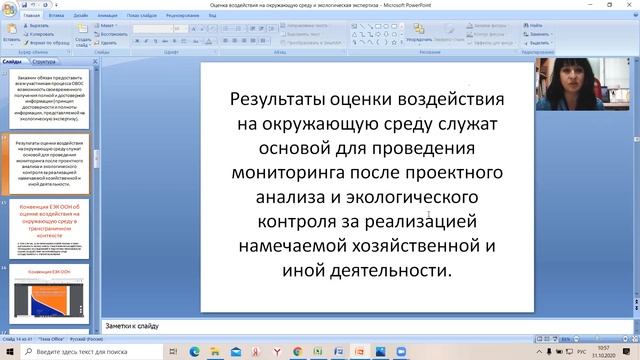
Task: Open the Вид ribbon tab
Action: pyautogui.click(x=212, y=16)
